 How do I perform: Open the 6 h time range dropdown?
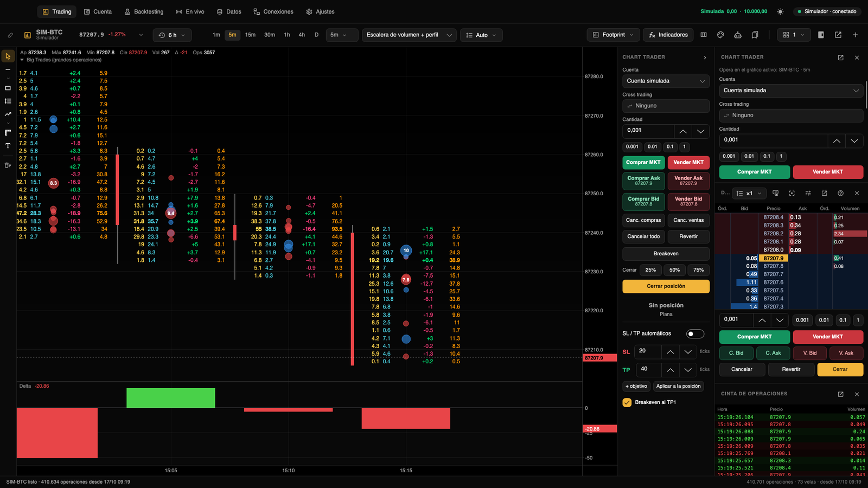[x=172, y=35]
